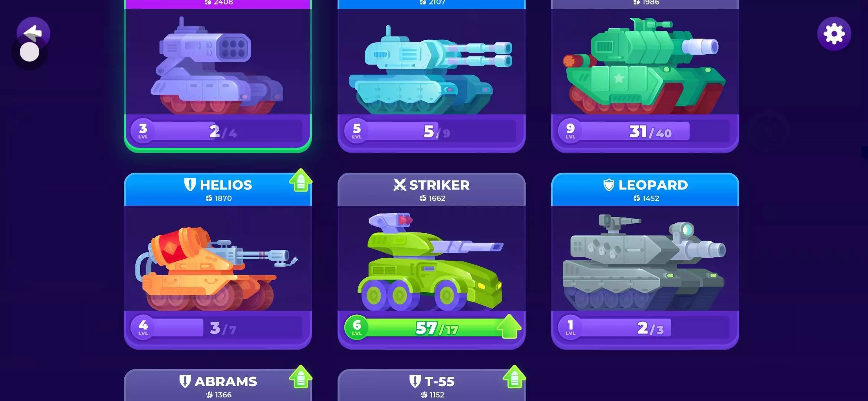868x401 pixels.
Task: Tap Helios green upgrade arrow
Action: pos(301,180)
